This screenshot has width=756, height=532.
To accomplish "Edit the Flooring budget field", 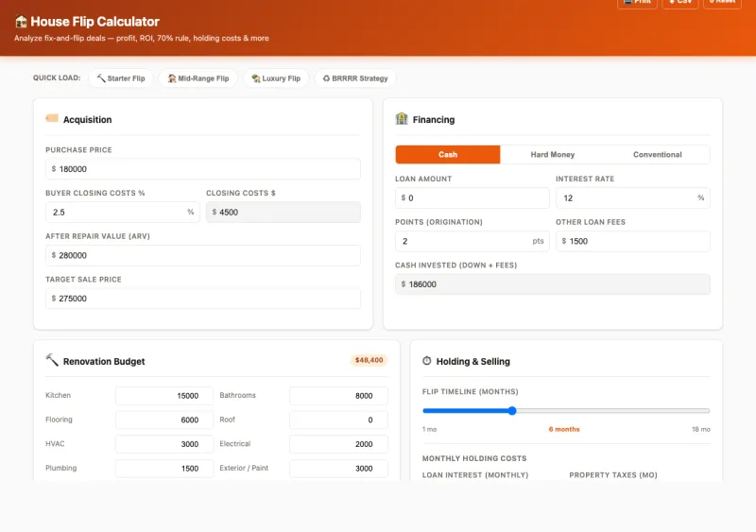I will click(x=164, y=420).
